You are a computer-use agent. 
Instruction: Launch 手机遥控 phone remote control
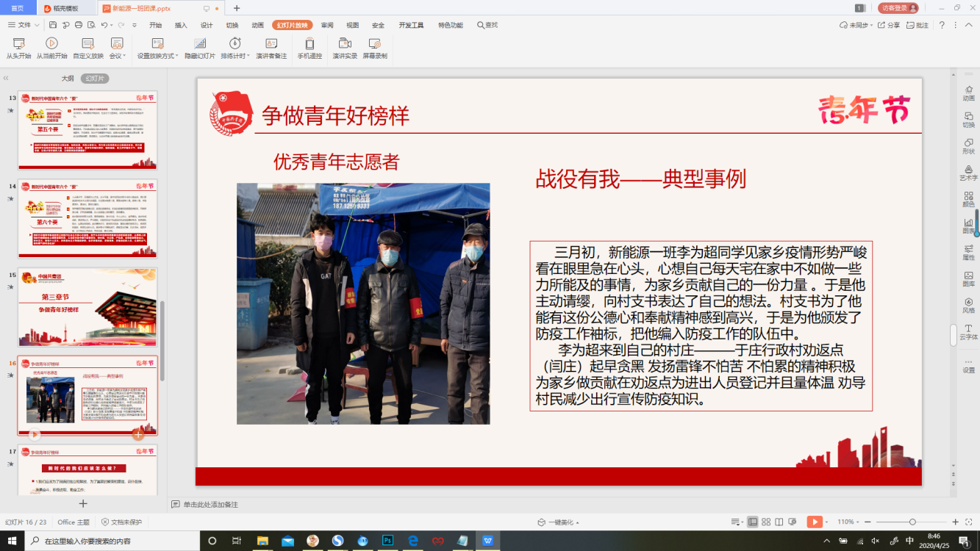tap(310, 48)
